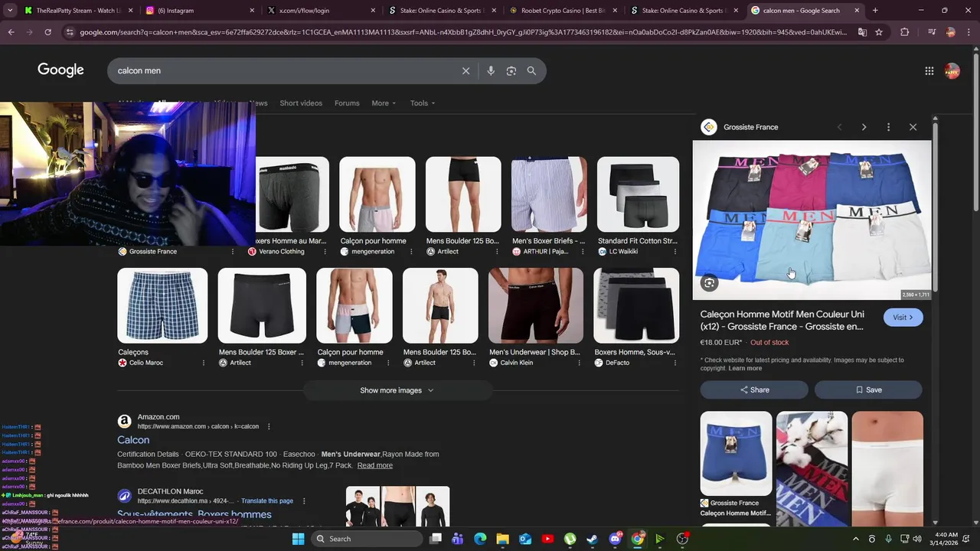
Task: Open the Chrome tab search dropdown
Action: click(x=10, y=11)
